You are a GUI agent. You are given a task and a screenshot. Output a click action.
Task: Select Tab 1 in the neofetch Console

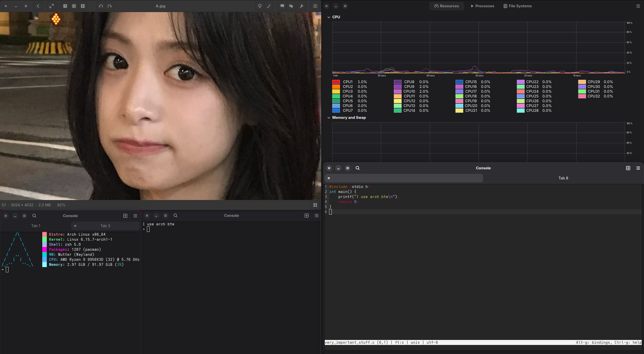pos(36,226)
